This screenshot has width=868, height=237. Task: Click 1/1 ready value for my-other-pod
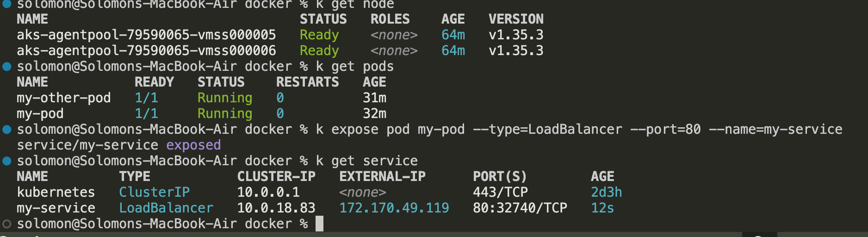[146, 98]
